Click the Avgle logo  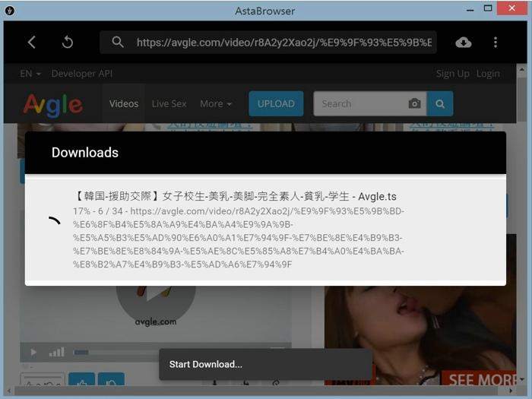tap(52, 104)
